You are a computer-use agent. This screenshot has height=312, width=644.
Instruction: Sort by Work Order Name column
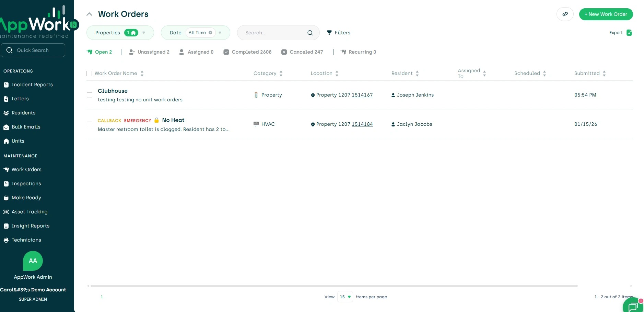click(142, 74)
